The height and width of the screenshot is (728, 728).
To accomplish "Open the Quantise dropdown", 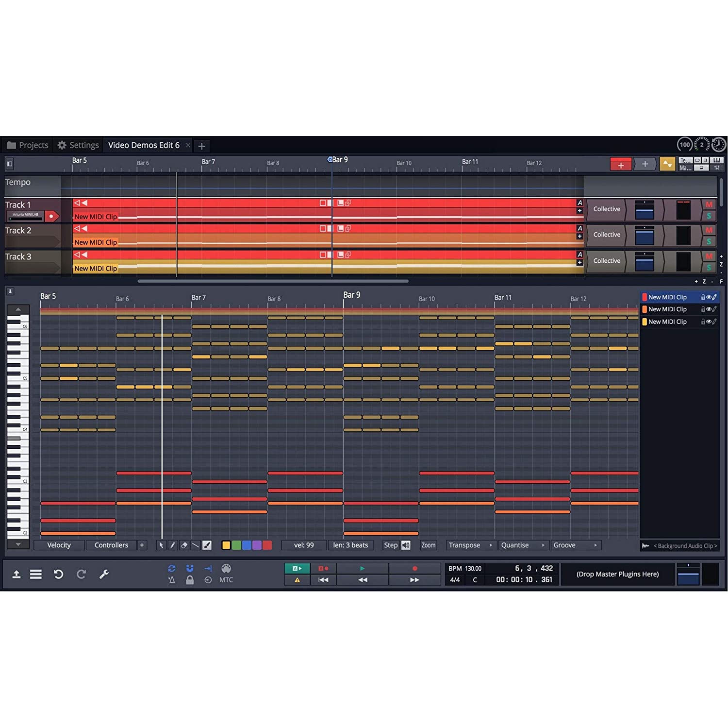I will 523,545.
